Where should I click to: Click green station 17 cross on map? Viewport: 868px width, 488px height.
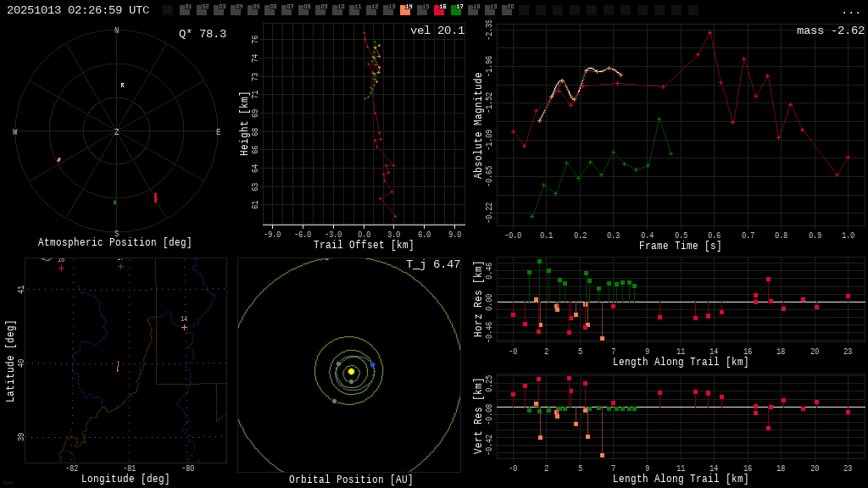click(120, 266)
